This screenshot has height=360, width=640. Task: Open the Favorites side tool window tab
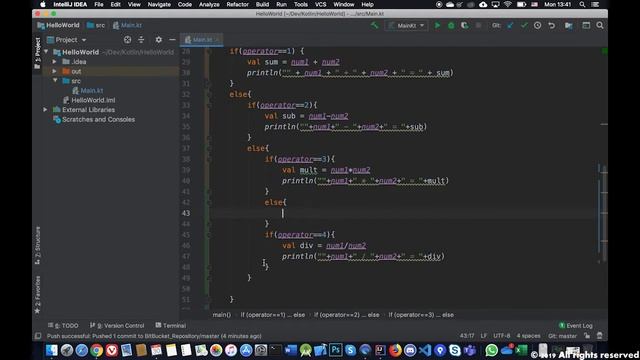[38, 295]
